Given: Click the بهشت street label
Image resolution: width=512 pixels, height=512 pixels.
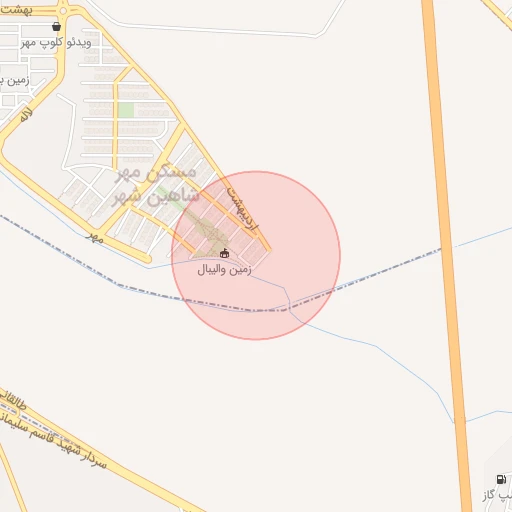Looking at the screenshot, I should [17, 10].
